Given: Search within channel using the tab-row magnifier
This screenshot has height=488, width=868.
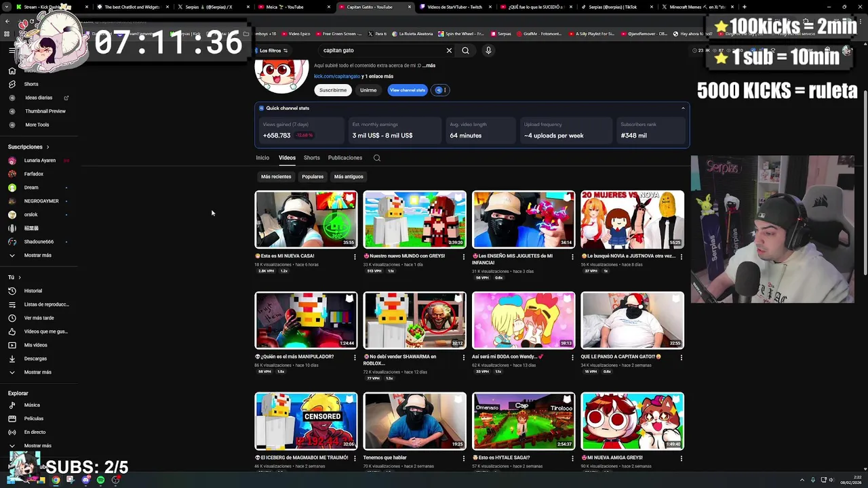Looking at the screenshot, I should tap(377, 158).
